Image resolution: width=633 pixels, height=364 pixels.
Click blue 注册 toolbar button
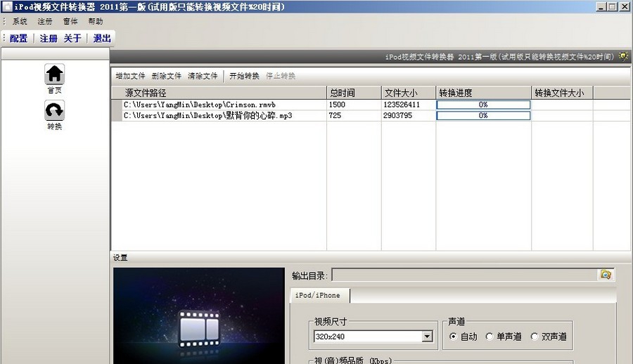49,39
